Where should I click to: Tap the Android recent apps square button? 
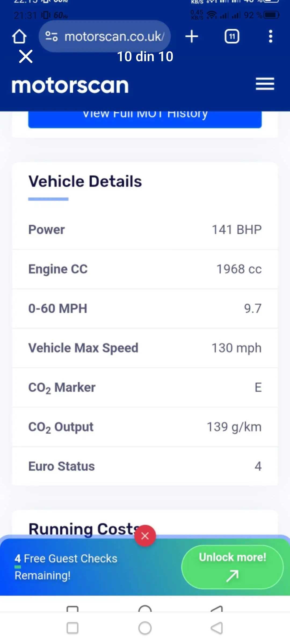pyautogui.click(x=73, y=628)
